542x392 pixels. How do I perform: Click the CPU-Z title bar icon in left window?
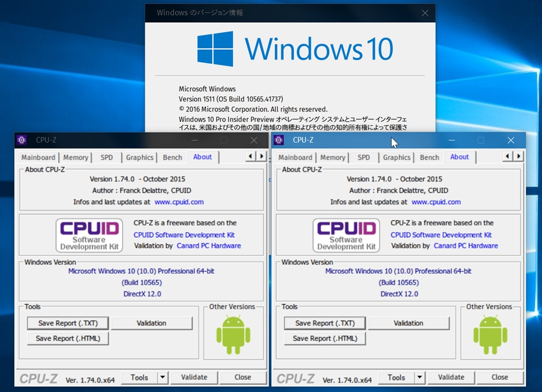point(22,140)
